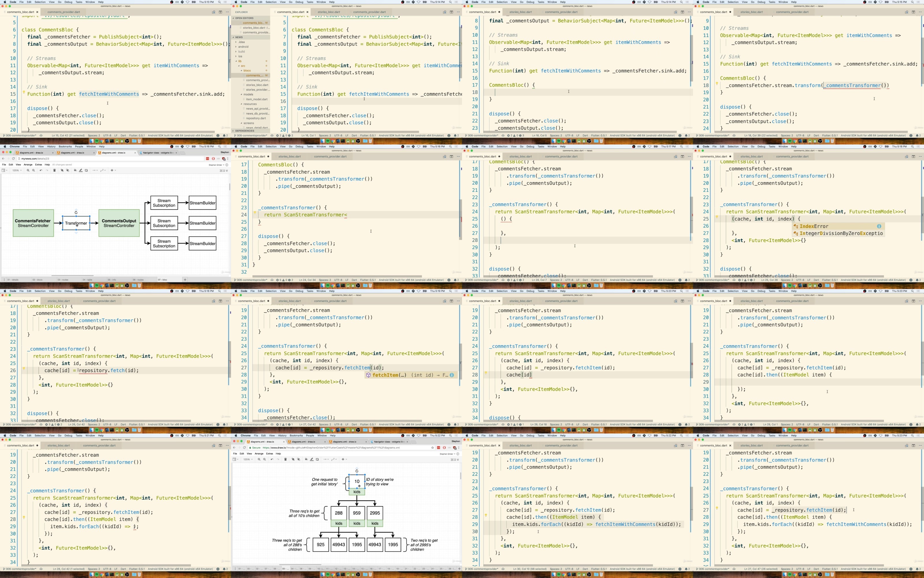This screenshot has height=578, width=924.
Task: Split editor icon in 5:14 PM Explorer window
Action: [451, 12]
